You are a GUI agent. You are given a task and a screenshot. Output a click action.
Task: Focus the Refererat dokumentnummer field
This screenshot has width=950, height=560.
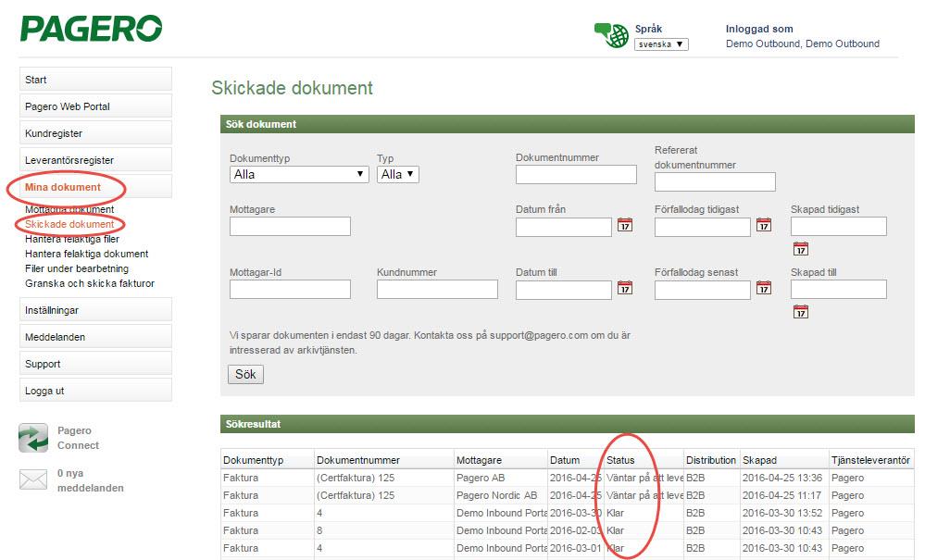[715, 181]
